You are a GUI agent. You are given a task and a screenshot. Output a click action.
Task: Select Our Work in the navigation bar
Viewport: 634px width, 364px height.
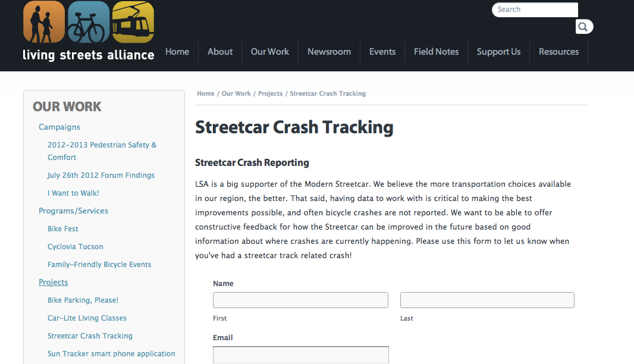pos(269,52)
